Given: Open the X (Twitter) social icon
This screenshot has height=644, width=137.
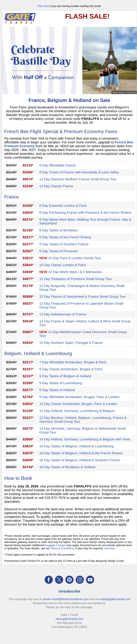Looking at the screenshot, I should point(59,579).
